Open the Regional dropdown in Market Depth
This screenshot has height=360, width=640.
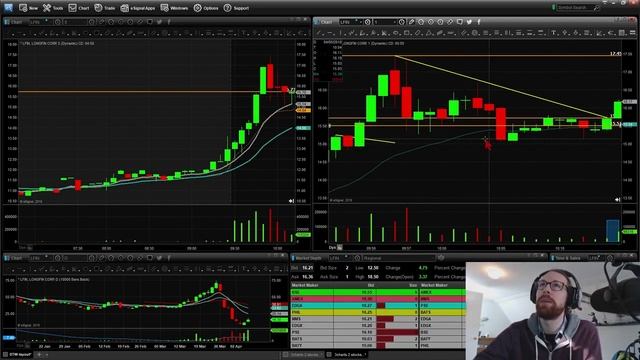399,258
